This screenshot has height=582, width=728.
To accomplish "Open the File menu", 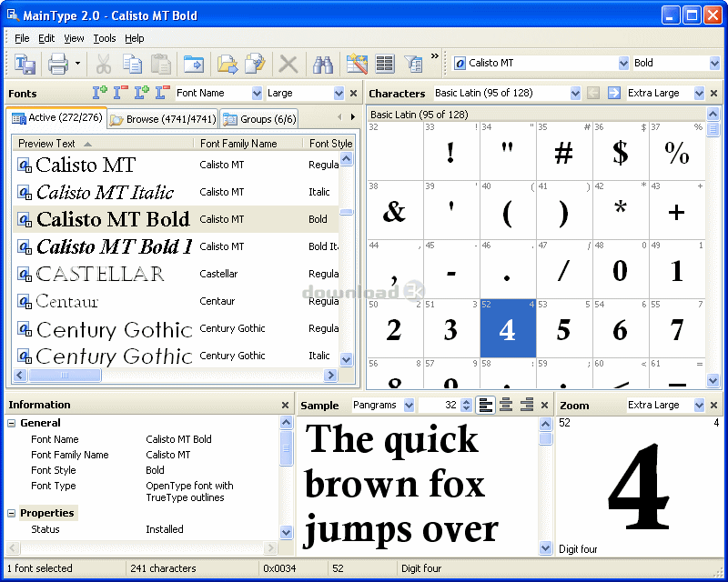I will pos(22,38).
